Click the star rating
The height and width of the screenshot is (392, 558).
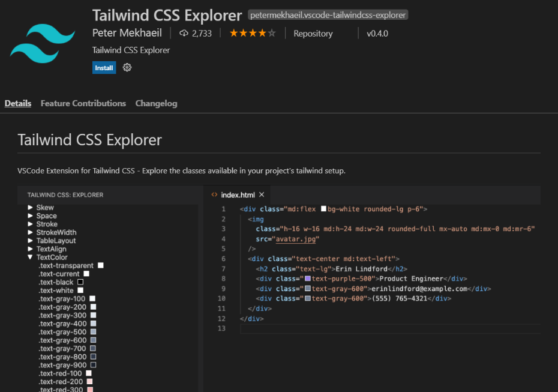coord(253,33)
